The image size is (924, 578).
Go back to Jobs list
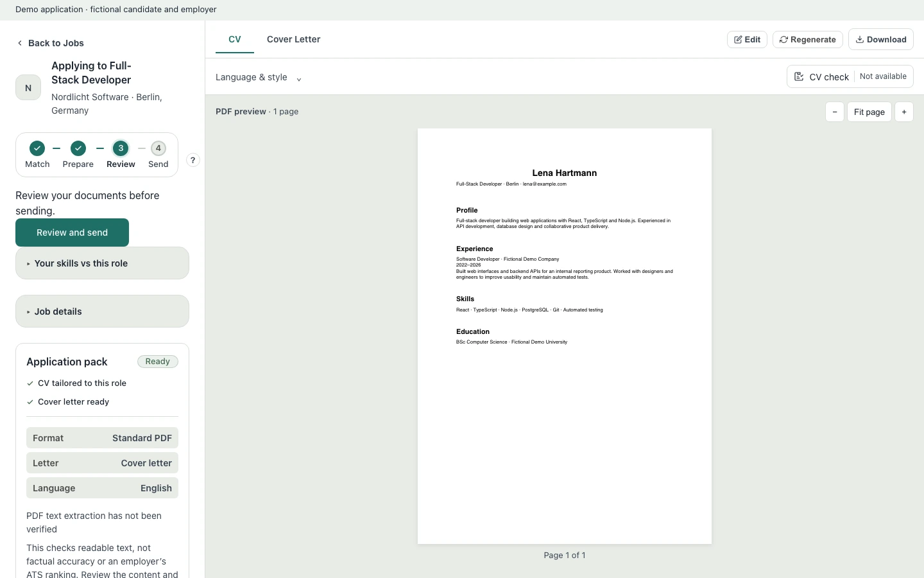(x=50, y=43)
